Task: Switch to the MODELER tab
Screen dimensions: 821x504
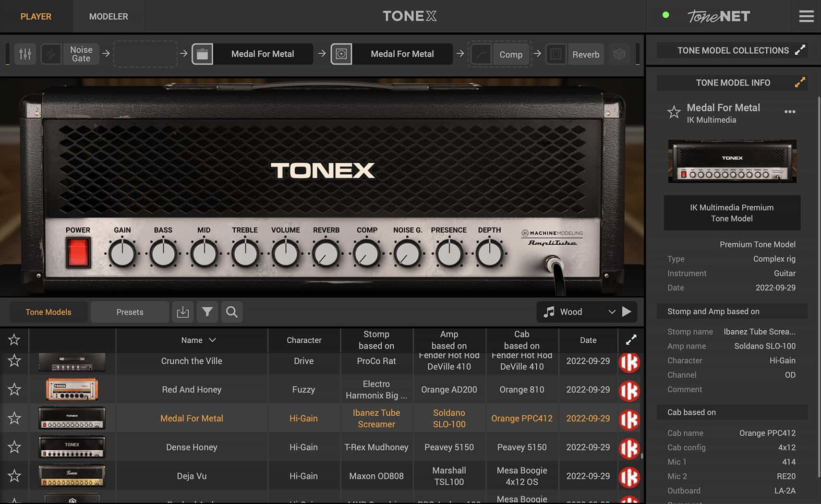Action: [108, 16]
